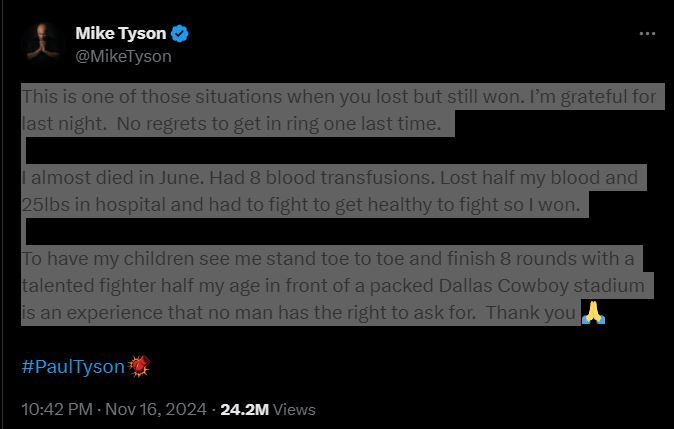Image resolution: width=674 pixels, height=429 pixels.
Task: Click the praying hands emoji
Action: 593,313
